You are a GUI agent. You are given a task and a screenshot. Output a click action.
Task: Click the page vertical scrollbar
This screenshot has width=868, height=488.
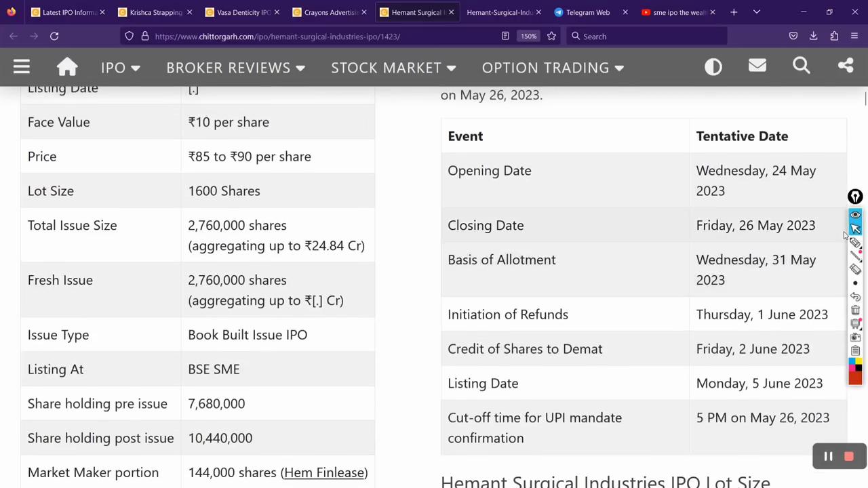pos(865,98)
